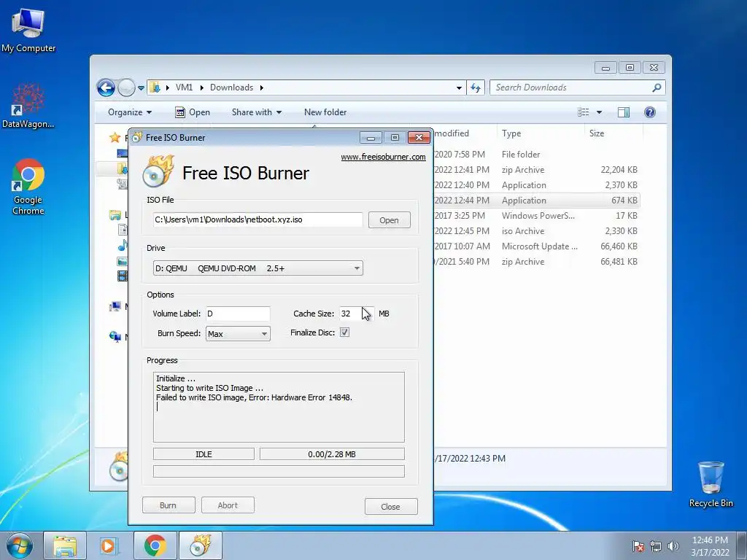747x560 pixels.
Task: Click the Cache Size field
Action: pyautogui.click(x=356, y=314)
